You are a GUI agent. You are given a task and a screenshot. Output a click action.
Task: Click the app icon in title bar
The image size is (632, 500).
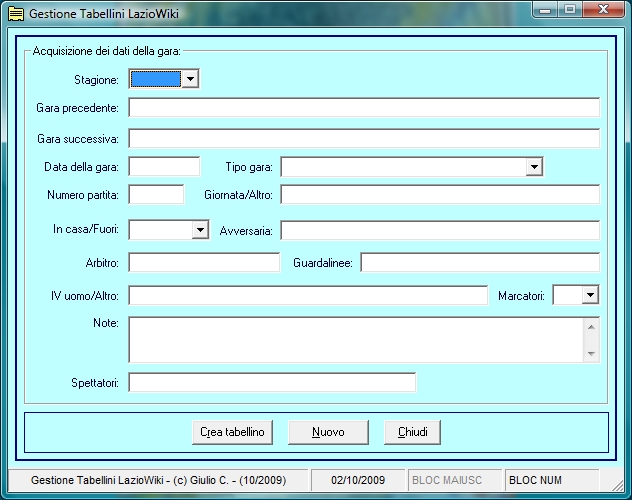tap(15, 15)
